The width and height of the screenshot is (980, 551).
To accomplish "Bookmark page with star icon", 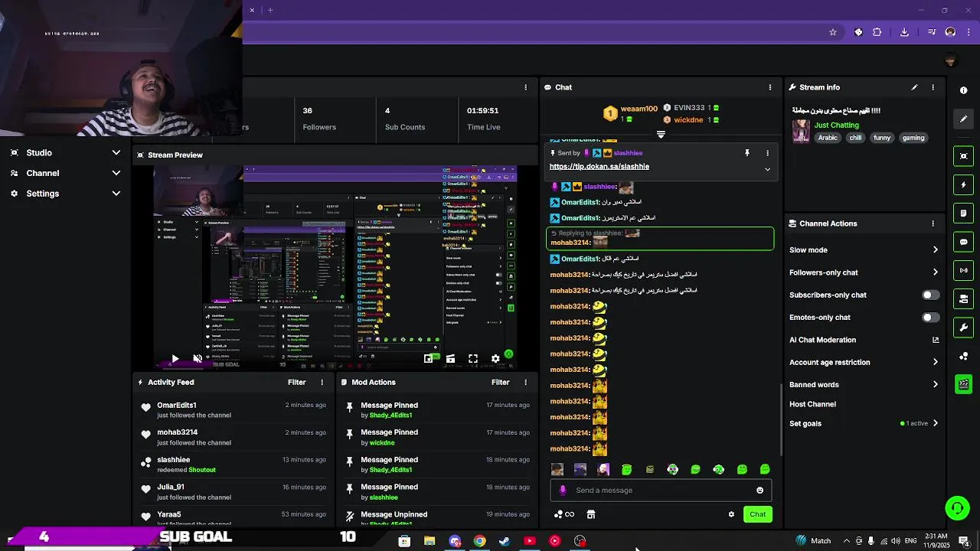I will 833,32.
